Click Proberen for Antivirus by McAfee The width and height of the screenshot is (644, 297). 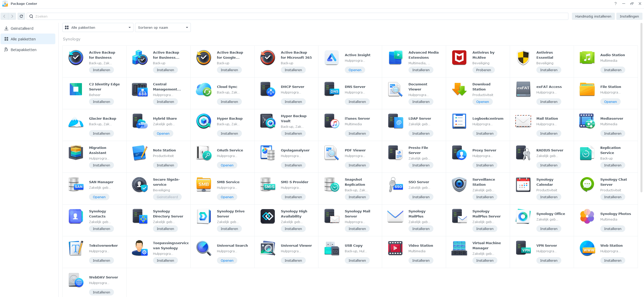tap(483, 70)
